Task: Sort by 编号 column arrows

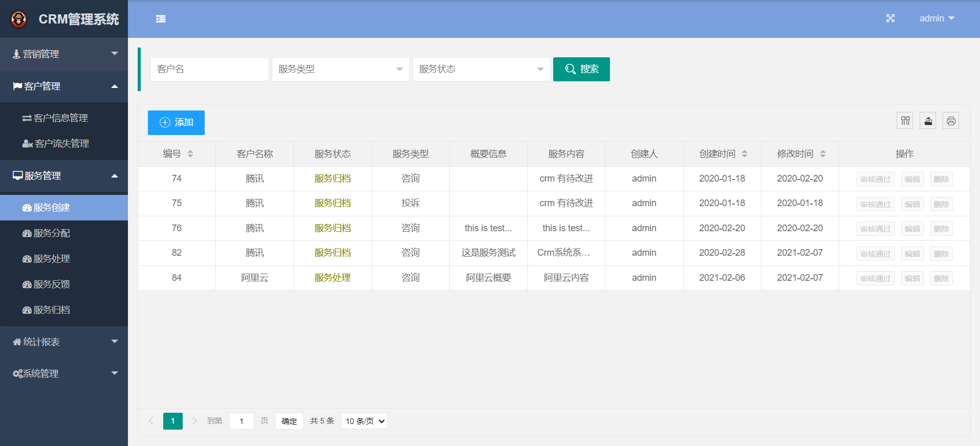Action: [x=190, y=154]
